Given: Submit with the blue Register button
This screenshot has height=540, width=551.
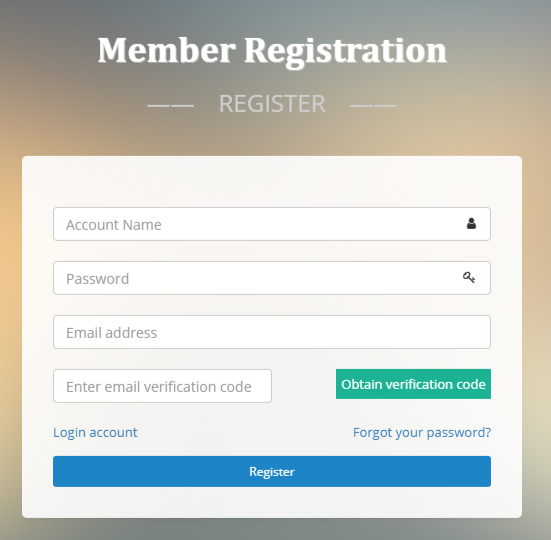Looking at the screenshot, I should 272,471.
